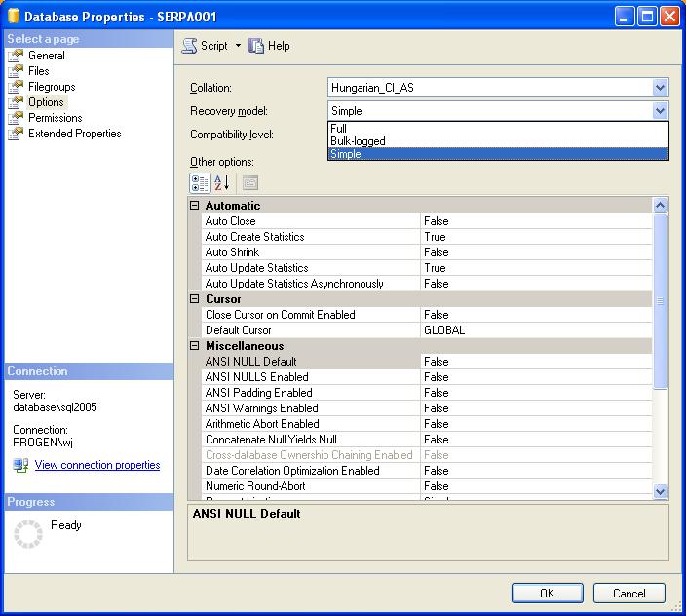686x616 pixels.
Task: Open View connection properties link
Action: pos(97,465)
